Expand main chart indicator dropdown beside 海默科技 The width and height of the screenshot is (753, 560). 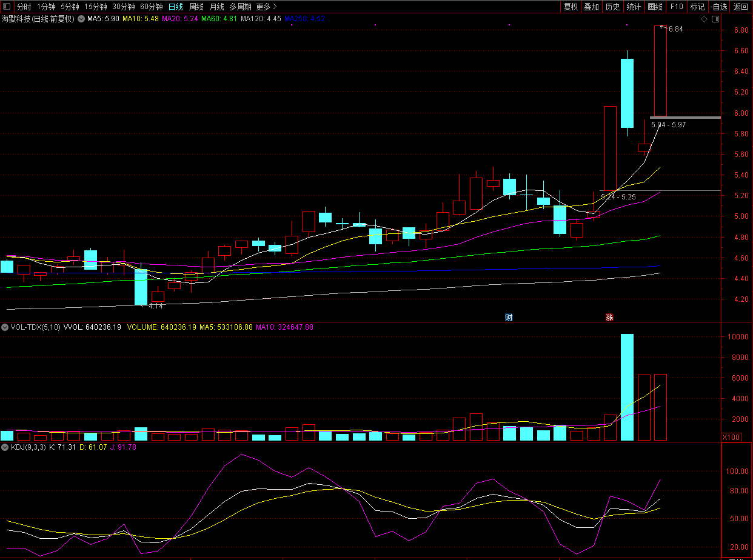pyautogui.click(x=81, y=19)
